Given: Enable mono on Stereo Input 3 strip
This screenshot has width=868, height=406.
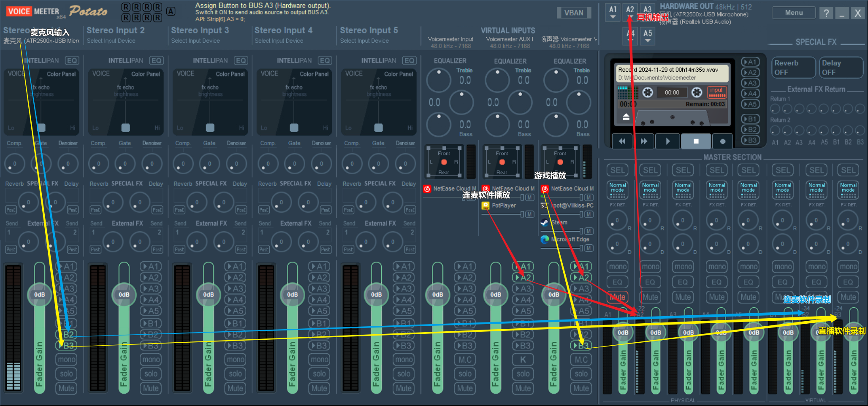Looking at the screenshot, I should [235, 360].
